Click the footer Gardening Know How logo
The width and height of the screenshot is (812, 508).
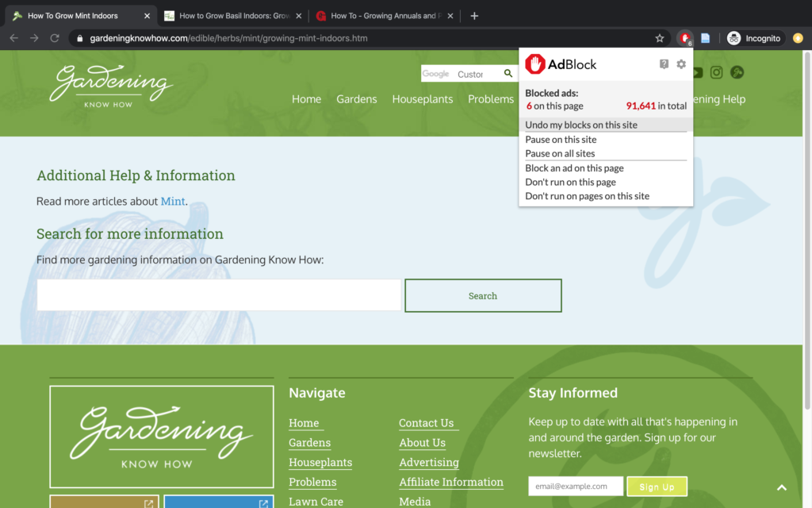(162, 437)
